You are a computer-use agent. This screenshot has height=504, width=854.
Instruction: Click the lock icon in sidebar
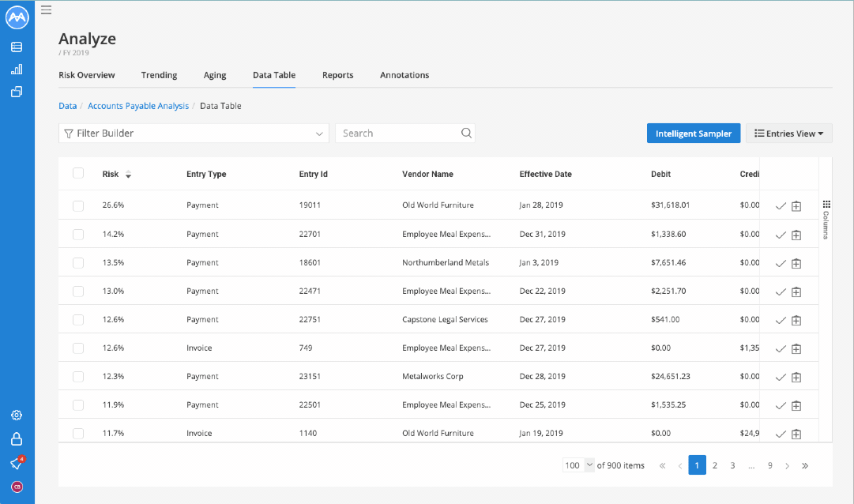click(x=17, y=438)
